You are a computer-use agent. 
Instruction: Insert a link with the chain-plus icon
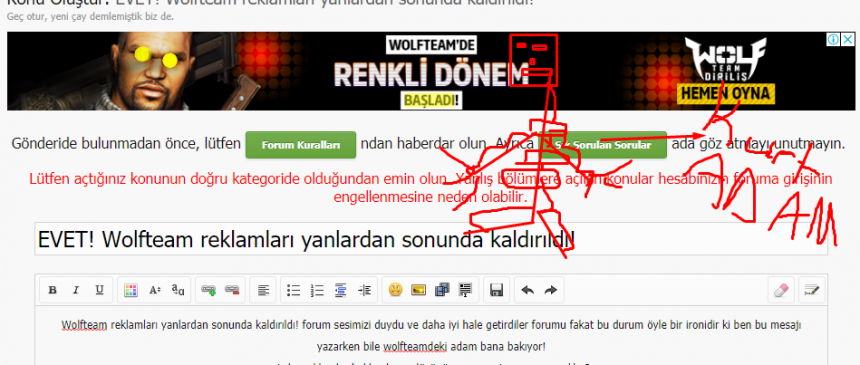click(208, 290)
